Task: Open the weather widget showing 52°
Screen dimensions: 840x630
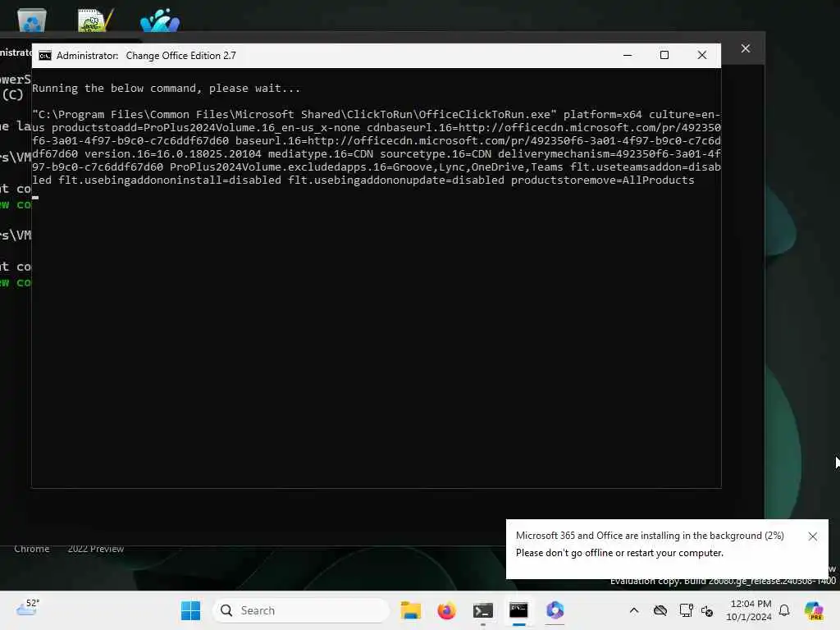Action: click(27, 608)
